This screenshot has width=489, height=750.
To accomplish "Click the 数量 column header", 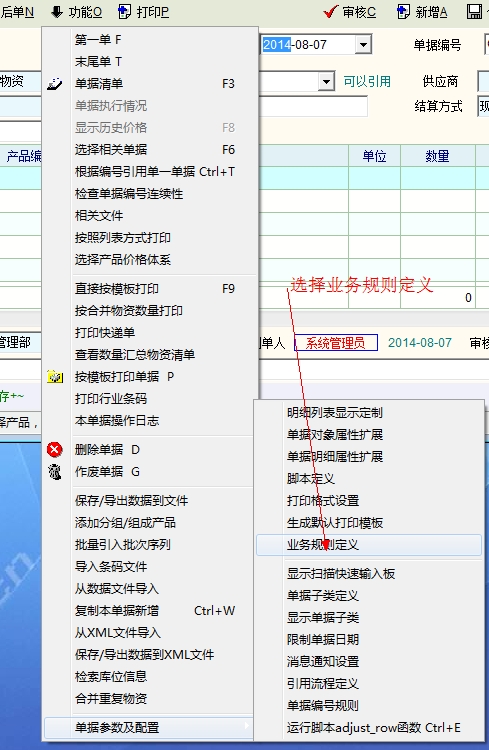I will coord(438,156).
